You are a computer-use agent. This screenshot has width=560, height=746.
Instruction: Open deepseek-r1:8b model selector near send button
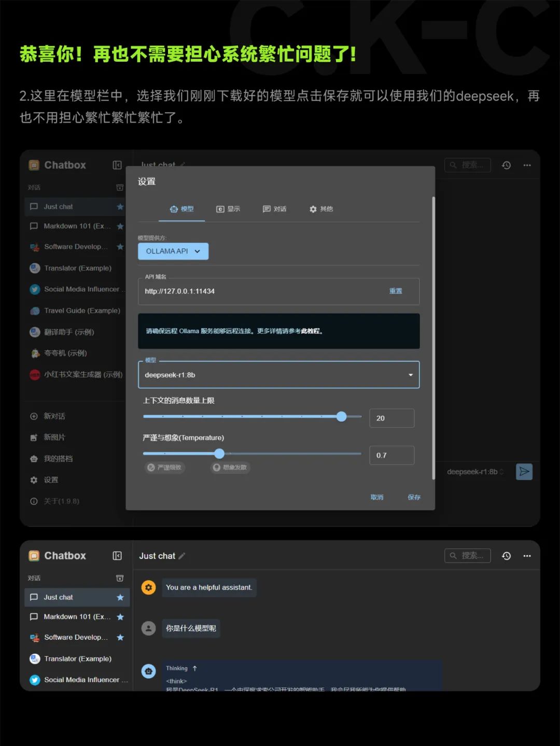coord(475,472)
